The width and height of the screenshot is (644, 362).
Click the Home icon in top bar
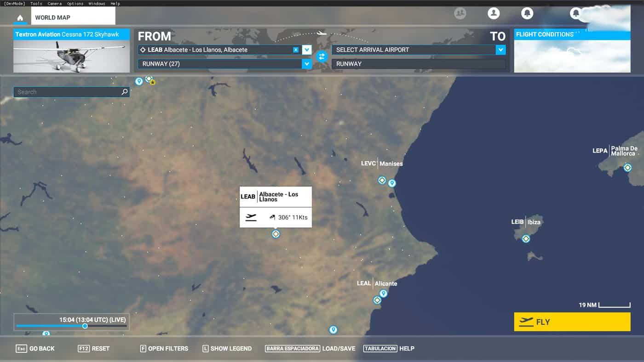coord(20,18)
